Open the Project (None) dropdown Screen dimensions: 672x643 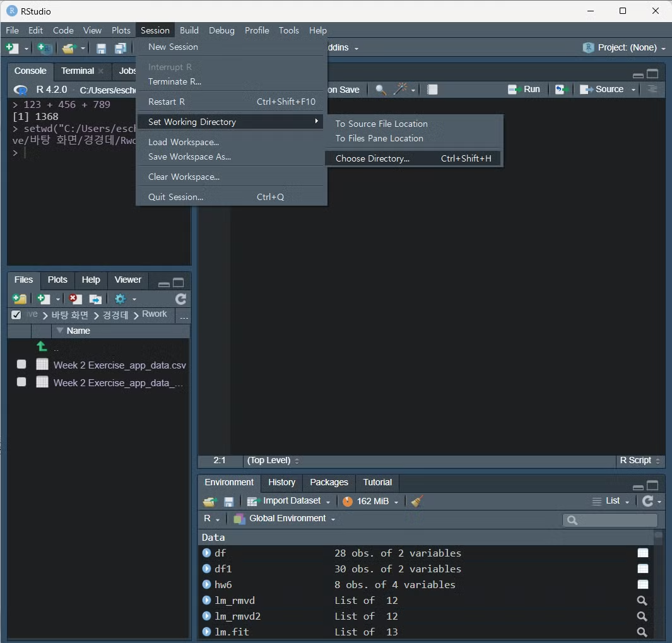click(624, 47)
